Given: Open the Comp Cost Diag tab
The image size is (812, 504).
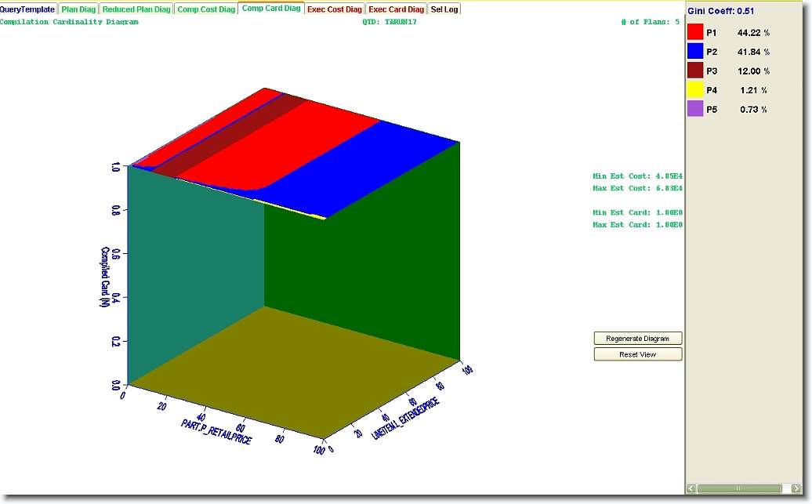Looking at the screenshot, I should tap(206, 9).
